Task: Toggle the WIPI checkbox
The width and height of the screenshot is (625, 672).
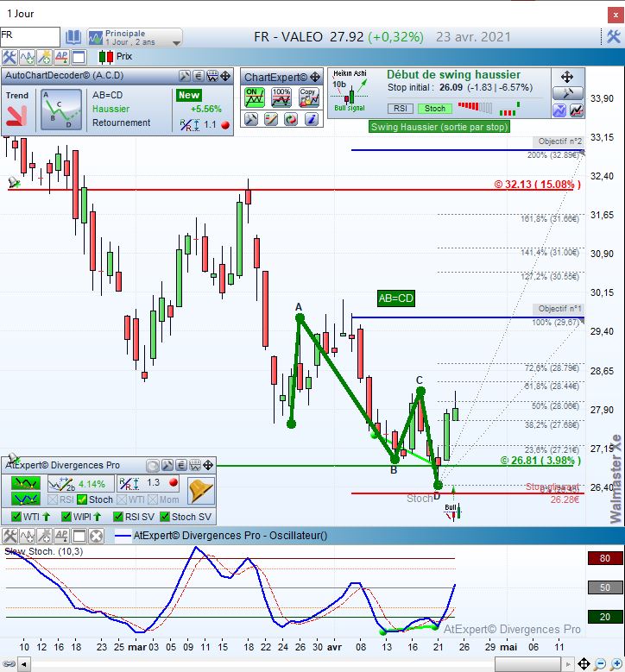Action: 66,517
